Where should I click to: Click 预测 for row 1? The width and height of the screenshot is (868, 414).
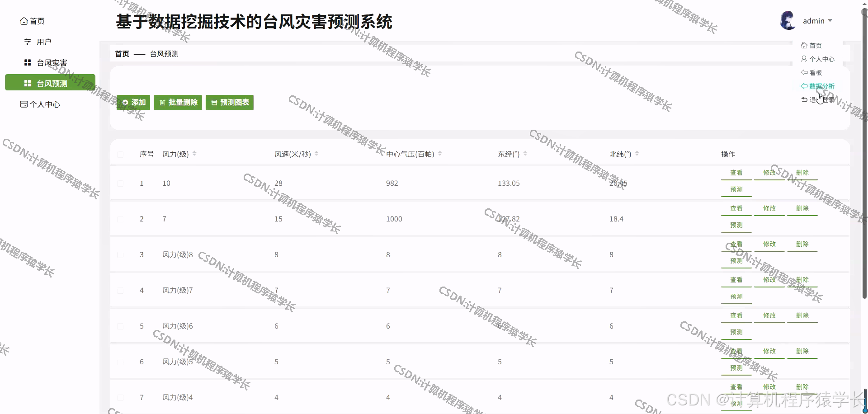[x=736, y=190]
